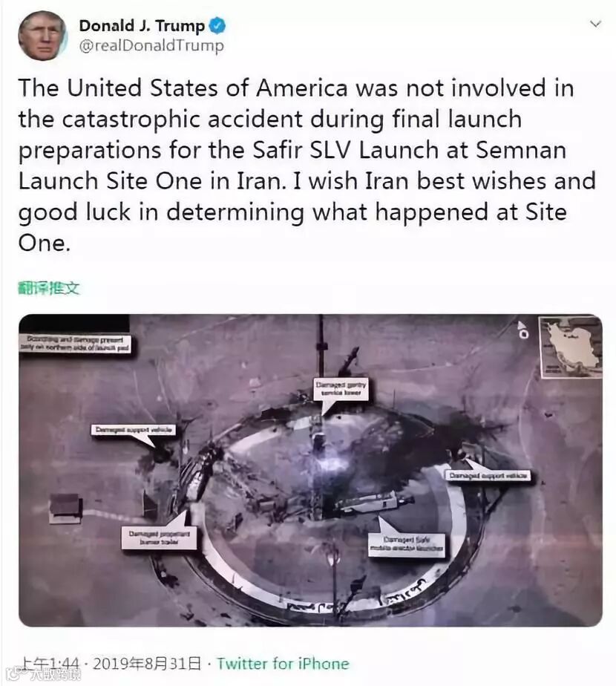Click the right 'Damaged support vehicle' label

coord(488,475)
